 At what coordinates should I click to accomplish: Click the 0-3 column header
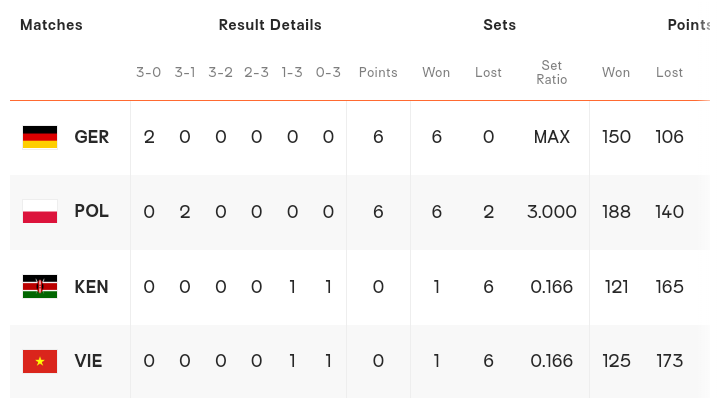328,73
